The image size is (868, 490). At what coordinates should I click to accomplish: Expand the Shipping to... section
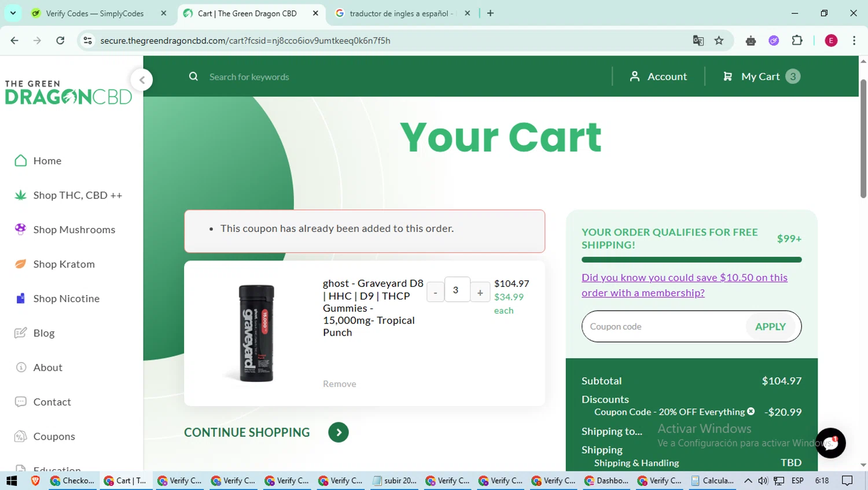click(612, 432)
